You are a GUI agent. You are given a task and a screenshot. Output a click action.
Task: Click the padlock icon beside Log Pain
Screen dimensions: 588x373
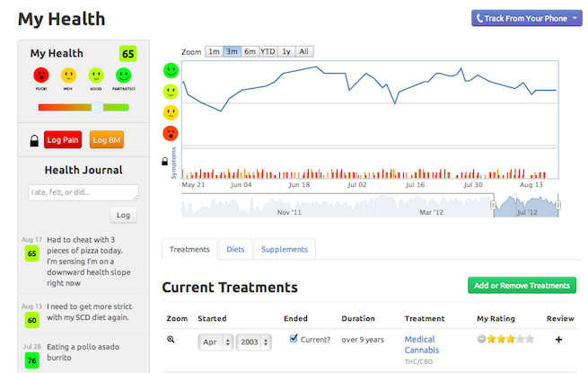34,140
